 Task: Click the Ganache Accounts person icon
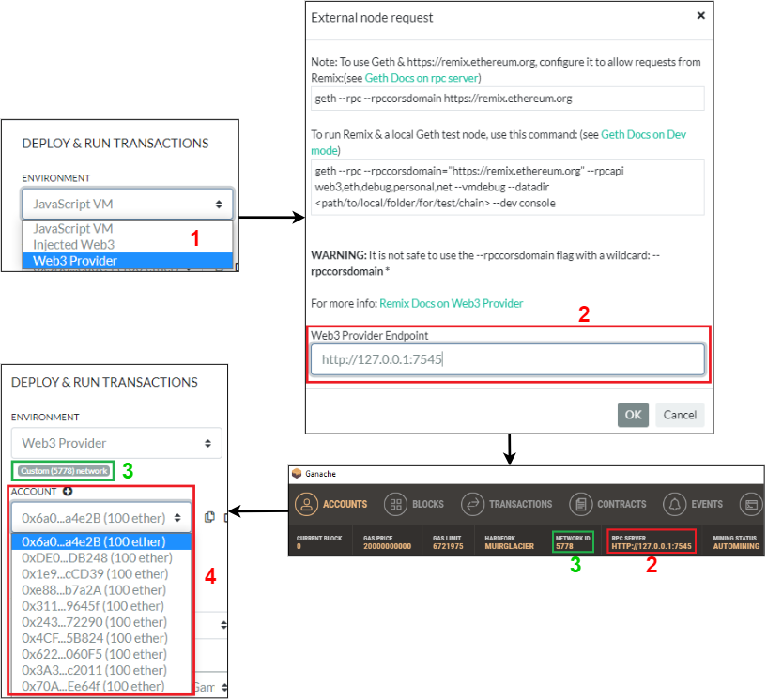tap(307, 504)
